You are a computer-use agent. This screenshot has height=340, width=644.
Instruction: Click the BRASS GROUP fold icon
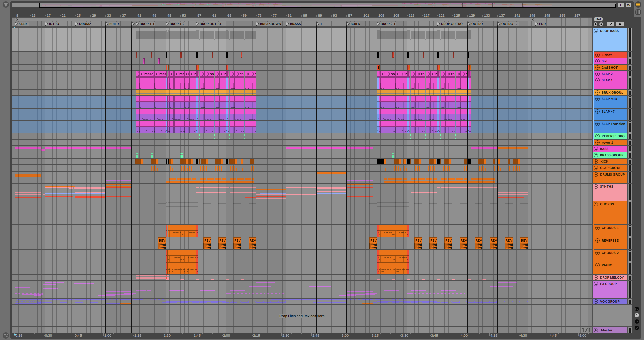coord(596,155)
